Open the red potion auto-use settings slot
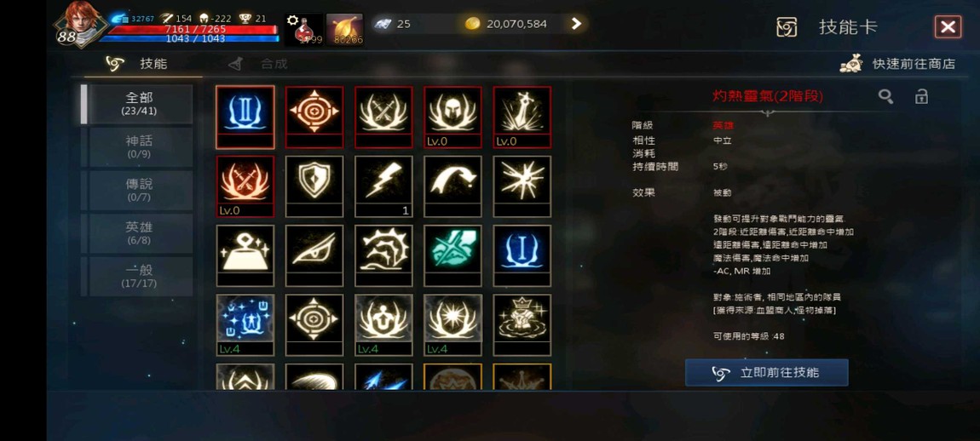This screenshot has height=441, width=980. (303, 29)
